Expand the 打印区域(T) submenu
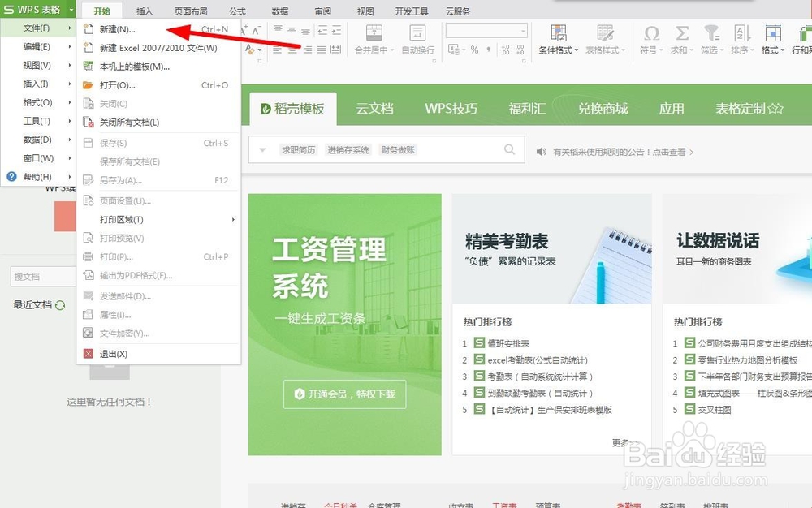812x508 pixels. 234,219
